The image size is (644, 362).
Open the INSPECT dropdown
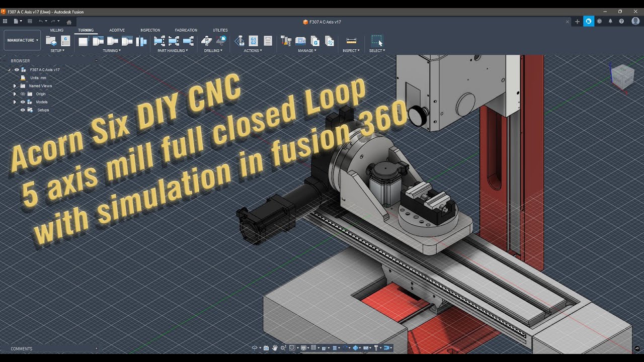pos(351,51)
